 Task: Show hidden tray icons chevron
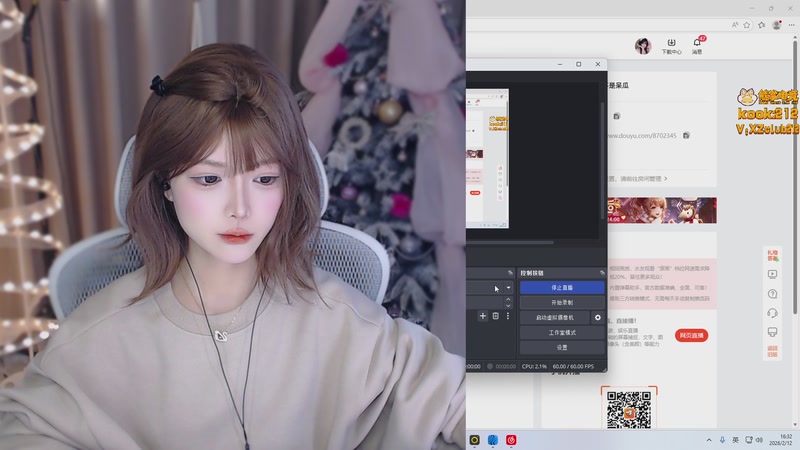pyautogui.click(x=709, y=440)
